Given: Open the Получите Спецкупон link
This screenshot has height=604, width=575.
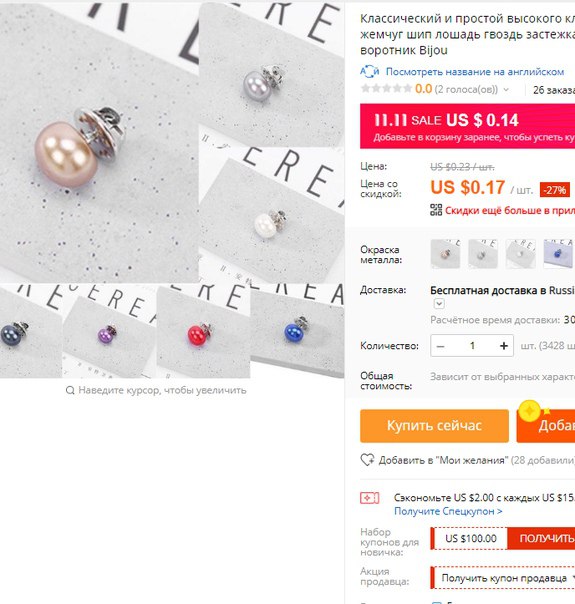Looking at the screenshot, I should pyautogui.click(x=448, y=511).
